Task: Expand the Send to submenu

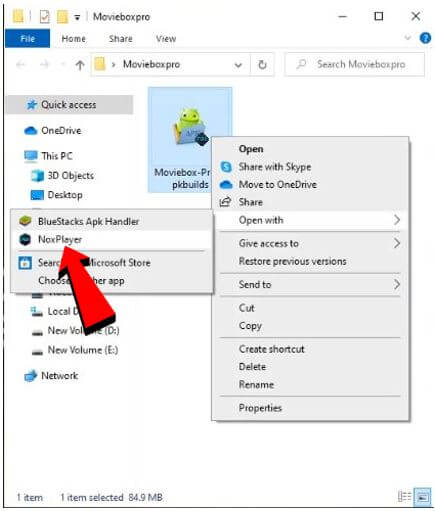Action: (x=310, y=285)
